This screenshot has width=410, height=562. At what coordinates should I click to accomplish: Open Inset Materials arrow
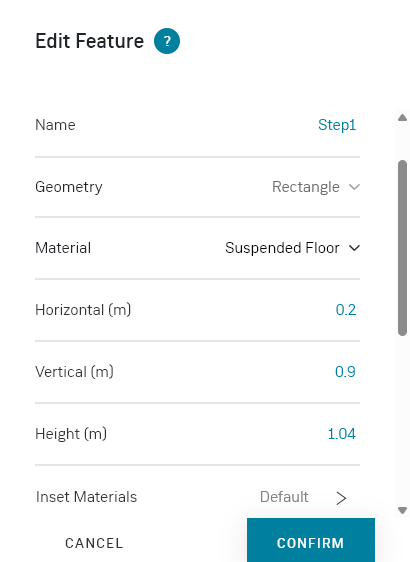(x=341, y=498)
